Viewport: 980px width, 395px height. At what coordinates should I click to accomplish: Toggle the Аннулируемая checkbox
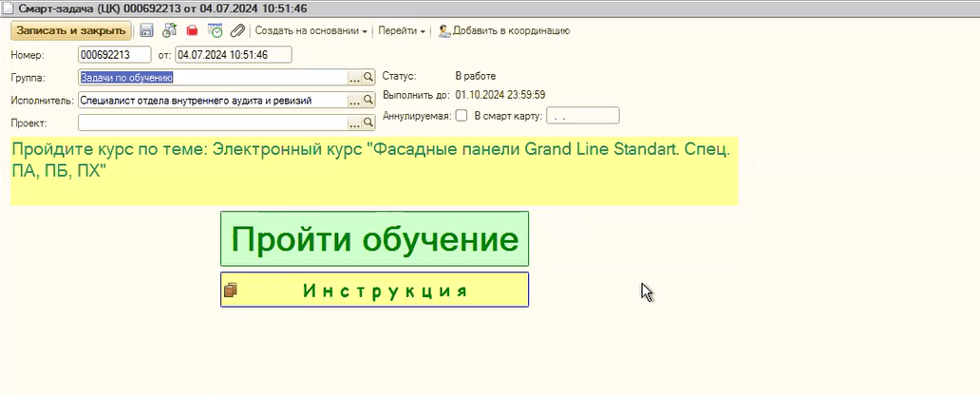pos(462,116)
